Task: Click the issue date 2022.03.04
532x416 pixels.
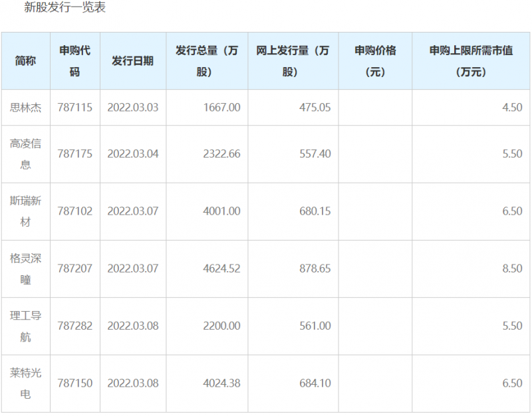Action: [133, 154]
